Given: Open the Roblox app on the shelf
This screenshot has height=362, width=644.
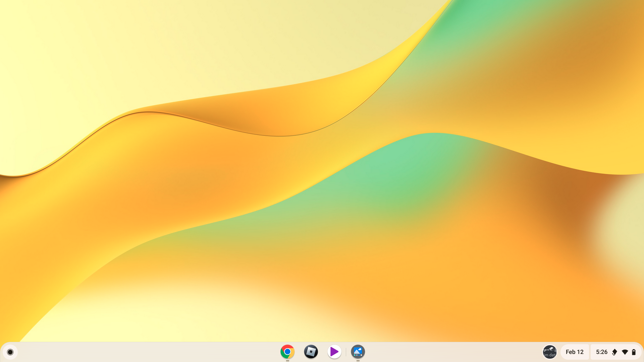Looking at the screenshot, I should [x=311, y=352].
